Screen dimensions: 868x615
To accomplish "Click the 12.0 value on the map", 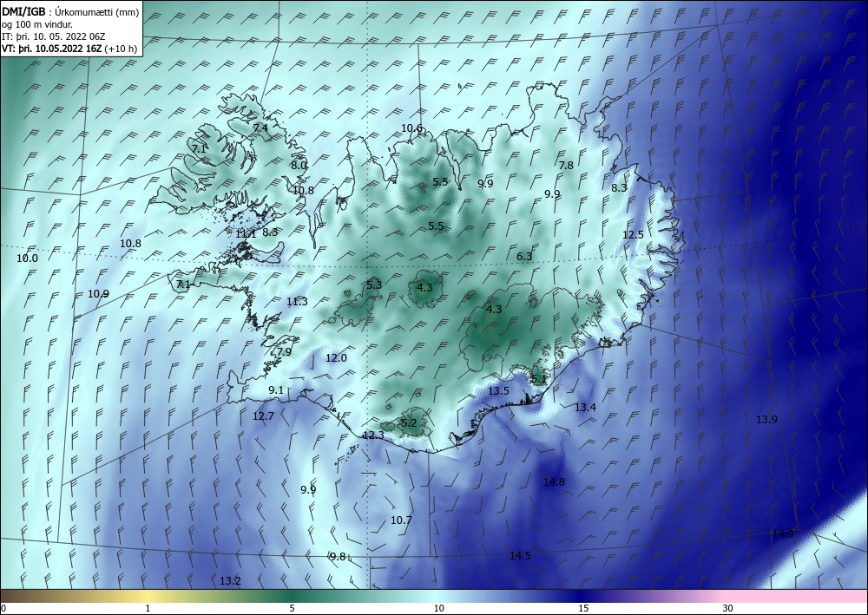I will 336,358.
